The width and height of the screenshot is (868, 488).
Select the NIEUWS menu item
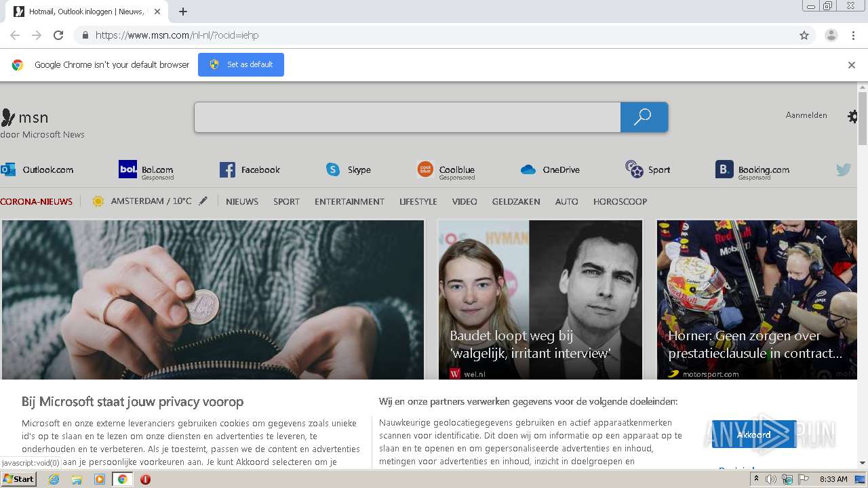coord(242,201)
